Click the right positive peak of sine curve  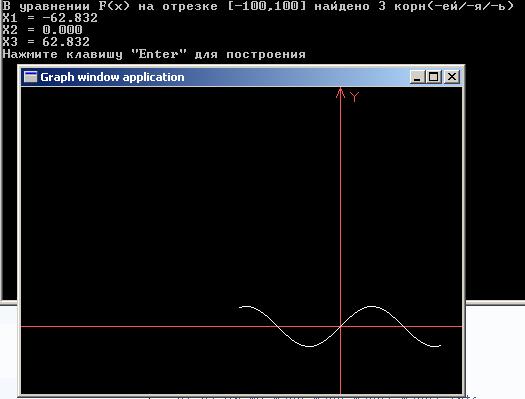[372, 306]
